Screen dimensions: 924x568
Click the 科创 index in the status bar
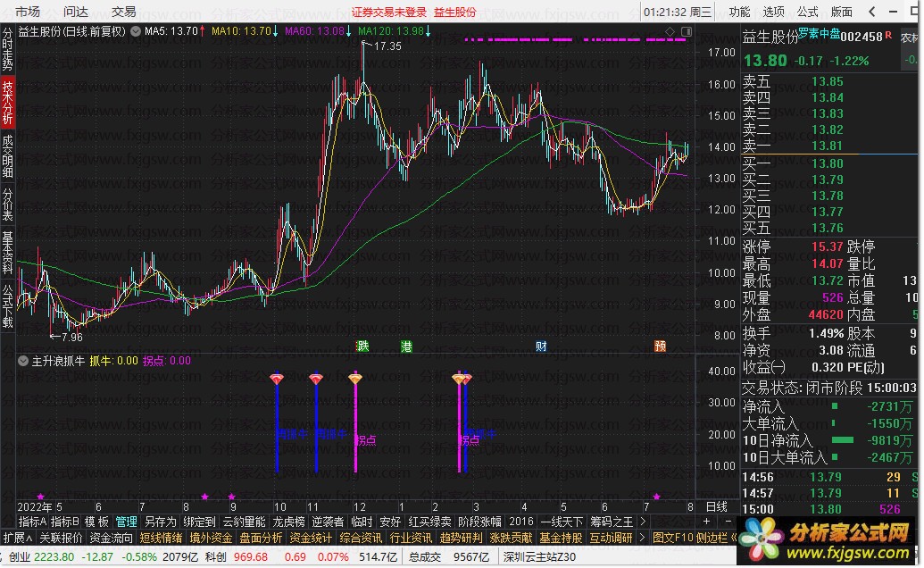pyautogui.click(x=216, y=556)
